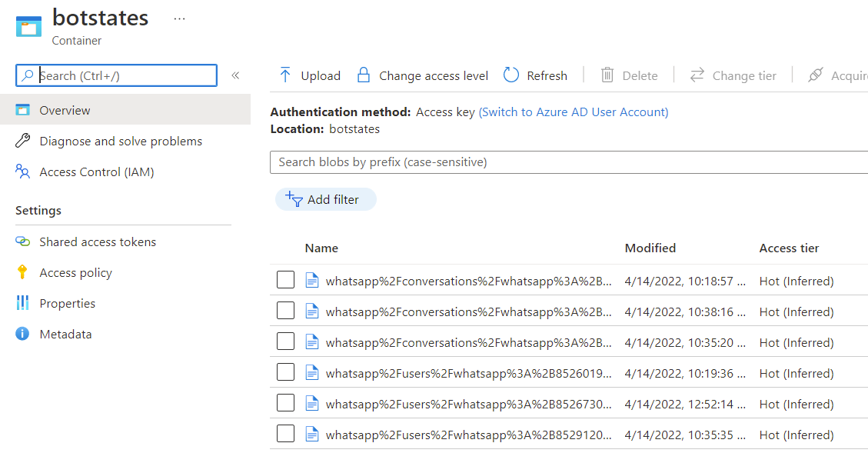This screenshot has height=473, width=868.
Task: Click the magnifier icon in the search box
Action: tap(27, 76)
